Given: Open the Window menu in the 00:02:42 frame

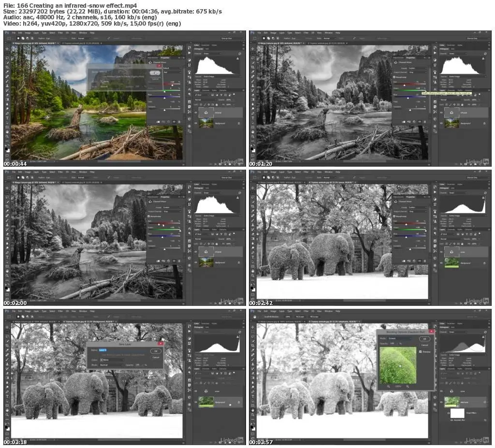Looking at the screenshot, I should coord(329,172).
